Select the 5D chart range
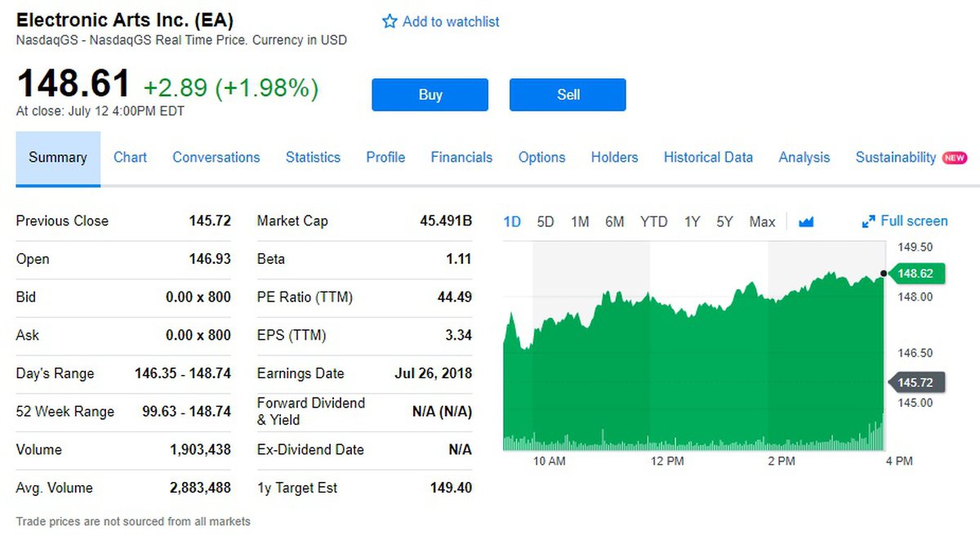Screen dimensions: 980x535 546,222
